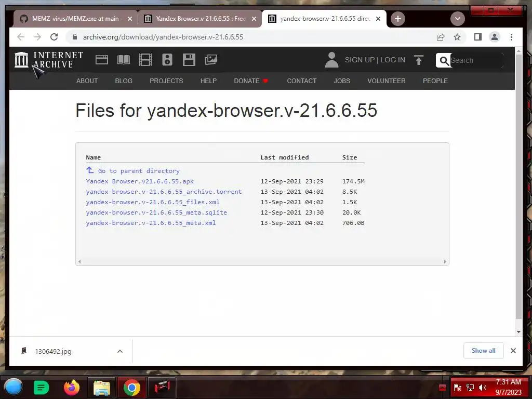Click the user avatar icon
532x399 pixels.
click(x=331, y=60)
